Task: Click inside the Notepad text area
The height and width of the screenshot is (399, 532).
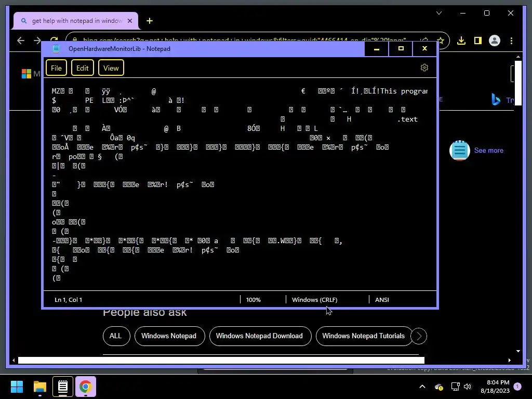Action: [240, 184]
